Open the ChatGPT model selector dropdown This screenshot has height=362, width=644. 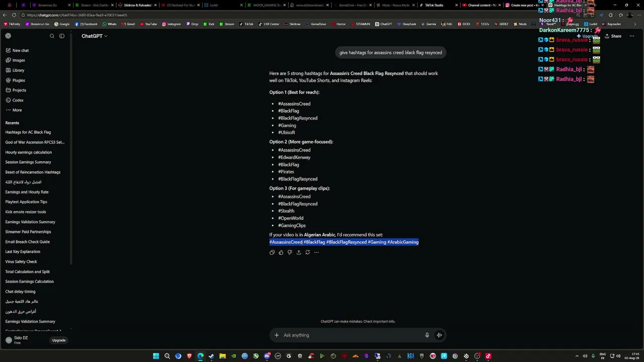click(x=95, y=36)
